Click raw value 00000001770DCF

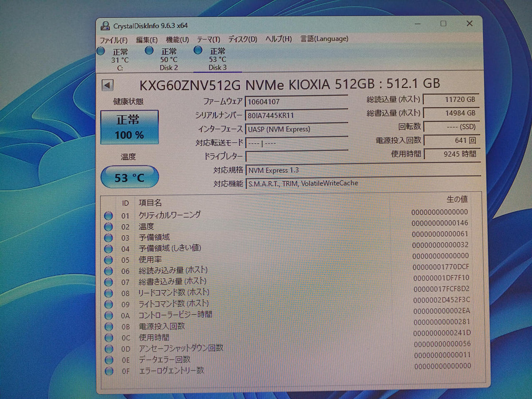pyautogui.click(x=441, y=267)
